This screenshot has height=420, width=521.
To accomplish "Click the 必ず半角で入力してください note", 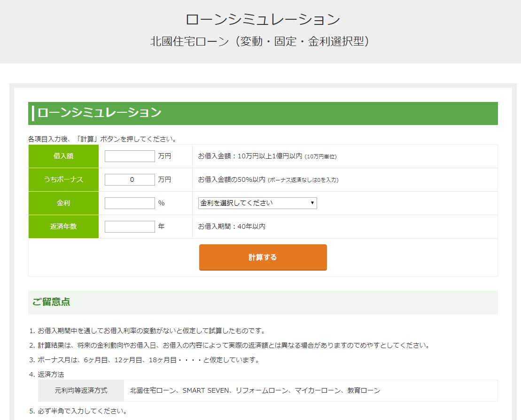I will [x=82, y=411].
